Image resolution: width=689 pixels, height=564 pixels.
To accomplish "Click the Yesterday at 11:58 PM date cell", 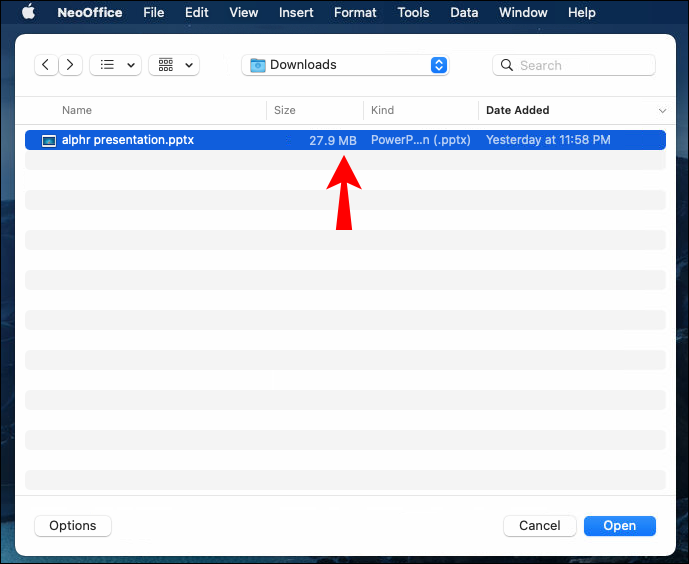I will 548,140.
